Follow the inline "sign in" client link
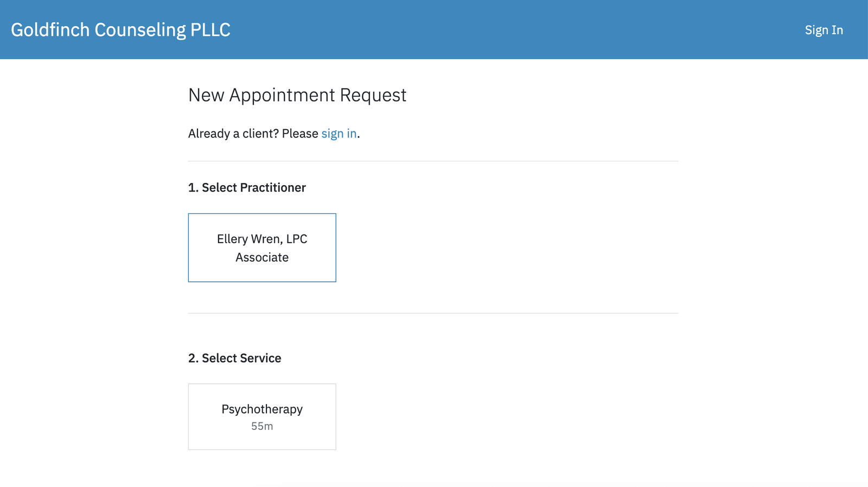868x487 pixels. 339,134
